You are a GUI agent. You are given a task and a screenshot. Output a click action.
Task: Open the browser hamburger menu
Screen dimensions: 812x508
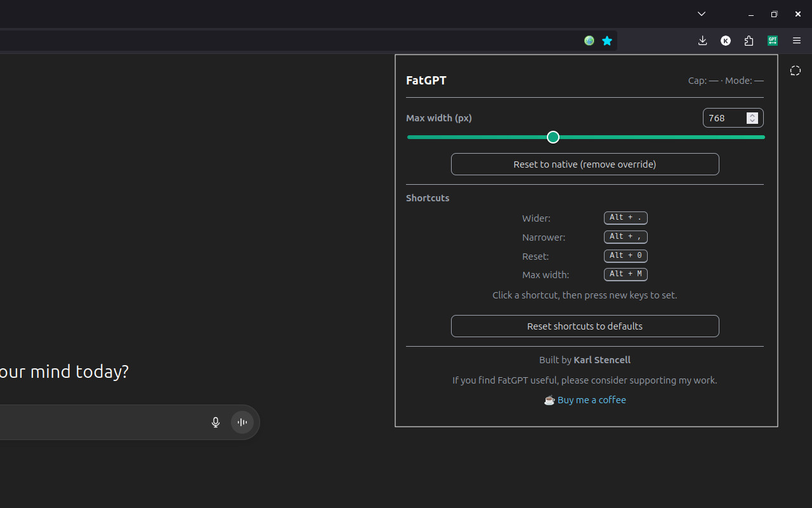(x=797, y=41)
